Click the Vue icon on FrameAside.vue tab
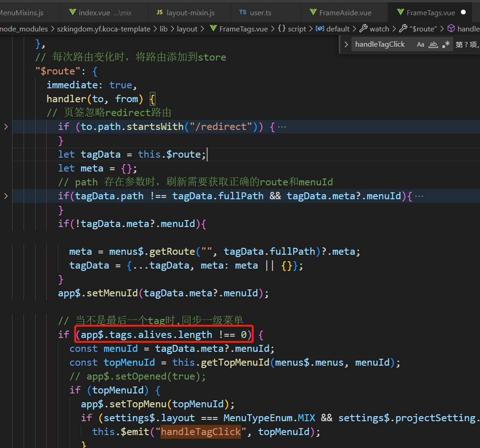Screen dimensions: 480x448 [312, 12]
